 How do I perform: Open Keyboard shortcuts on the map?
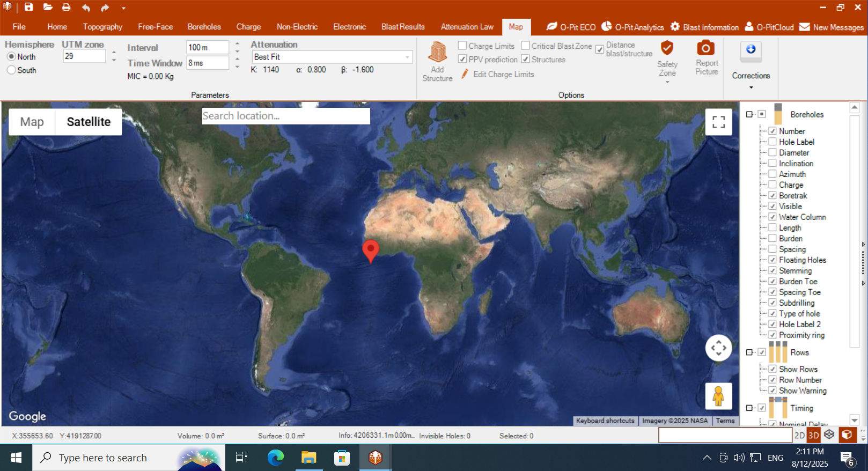(x=605, y=421)
